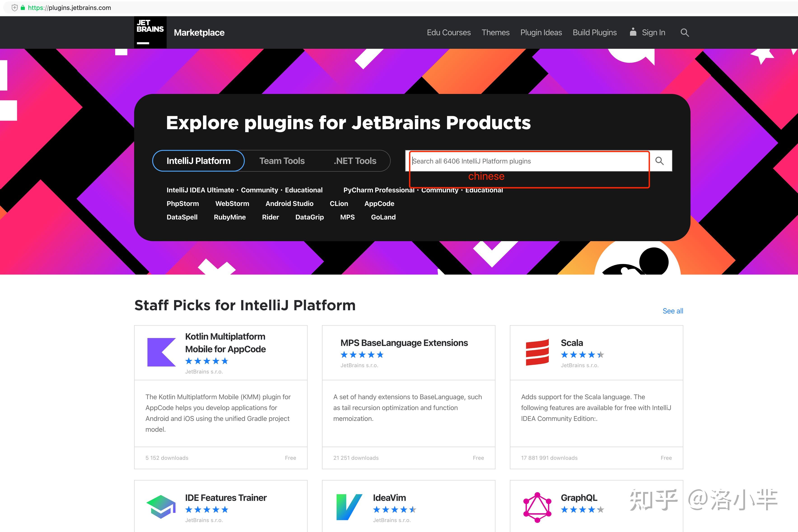
Task: Open the Build Plugins menu item
Action: pos(594,33)
